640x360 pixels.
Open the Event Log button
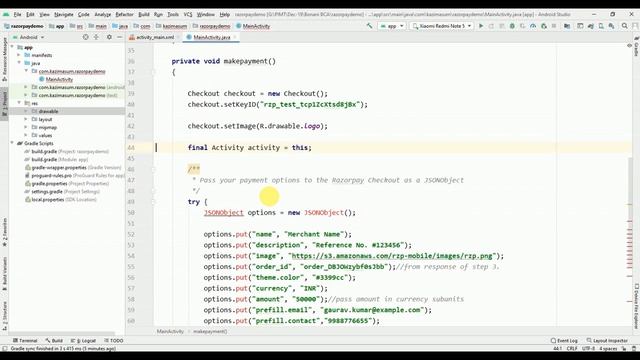[x=564, y=340]
